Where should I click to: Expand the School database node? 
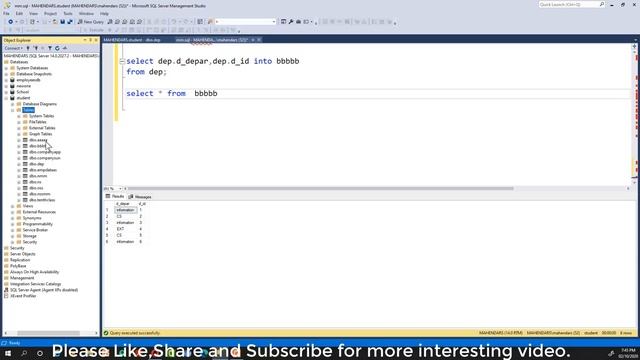coord(7,92)
